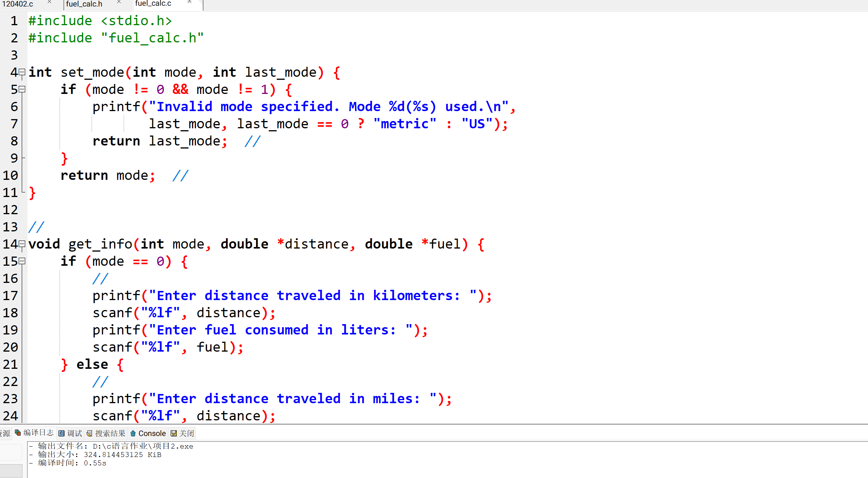Switch to the fuel_calc.h file tab
The width and height of the screenshot is (868, 478).
coord(84,4)
